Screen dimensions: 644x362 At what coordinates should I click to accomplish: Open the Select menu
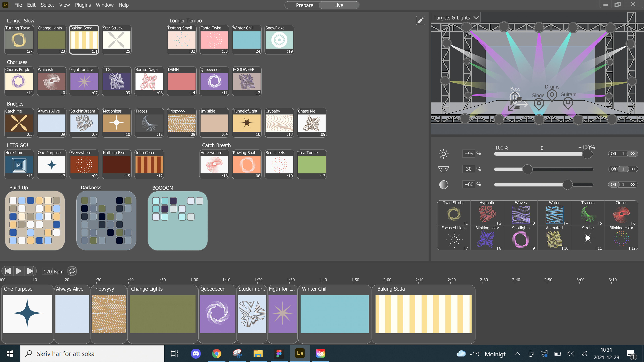point(47,5)
